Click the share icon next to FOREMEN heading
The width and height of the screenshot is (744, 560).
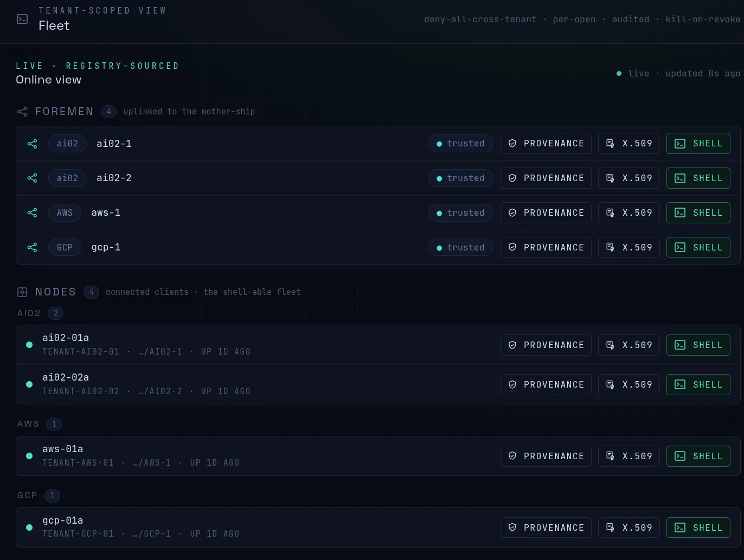tap(22, 112)
